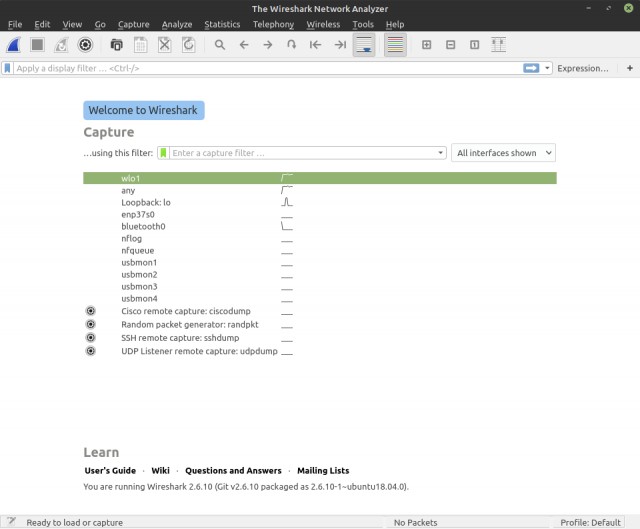Apply display filter blue arrow button

coord(531,68)
